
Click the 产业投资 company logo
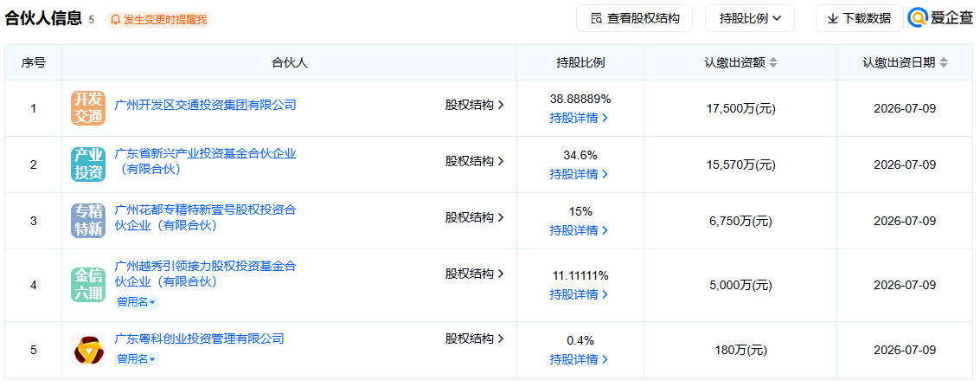click(x=88, y=164)
